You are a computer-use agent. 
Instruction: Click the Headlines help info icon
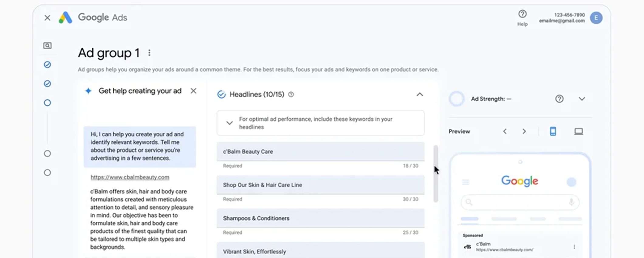(291, 95)
